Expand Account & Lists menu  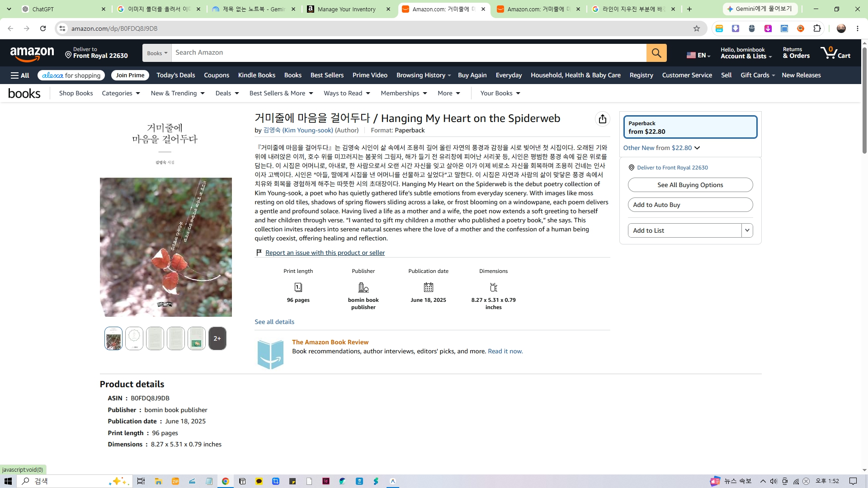click(x=746, y=53)
